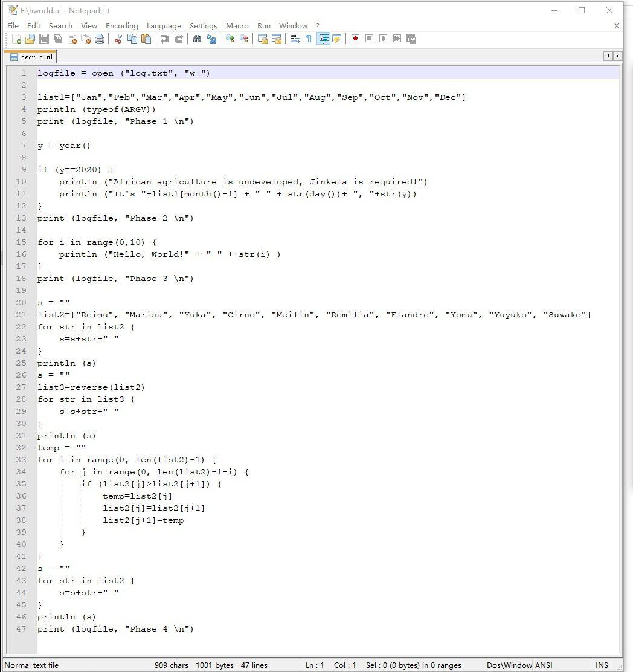
Task: Open the Run menu
Action: 264,26
